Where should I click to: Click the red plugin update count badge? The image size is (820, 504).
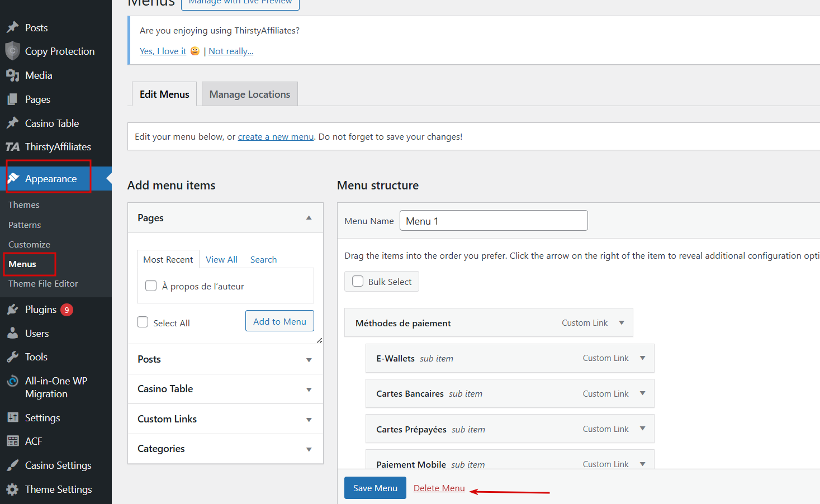pyautogui.click(x=67, y=310)
